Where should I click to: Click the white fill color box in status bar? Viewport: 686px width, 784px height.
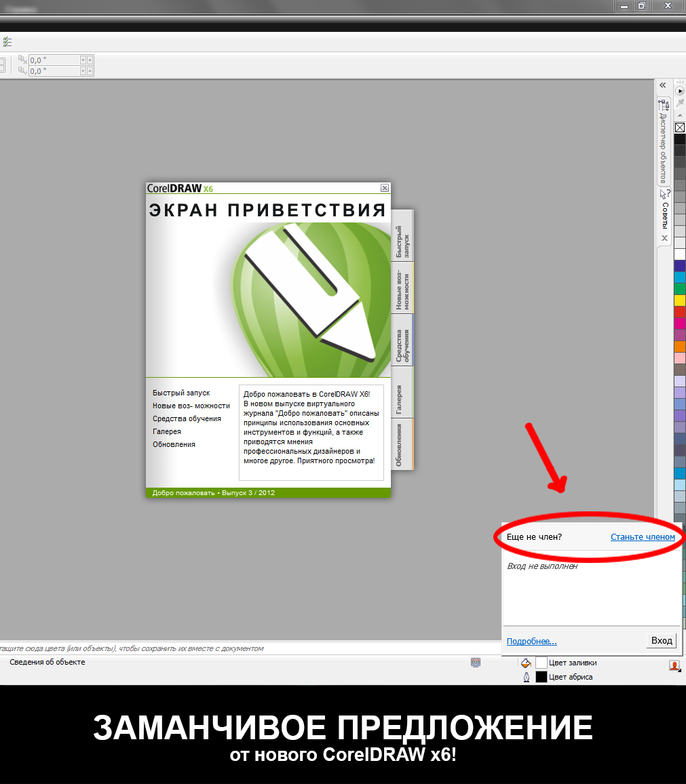click(x=541, y=663)
